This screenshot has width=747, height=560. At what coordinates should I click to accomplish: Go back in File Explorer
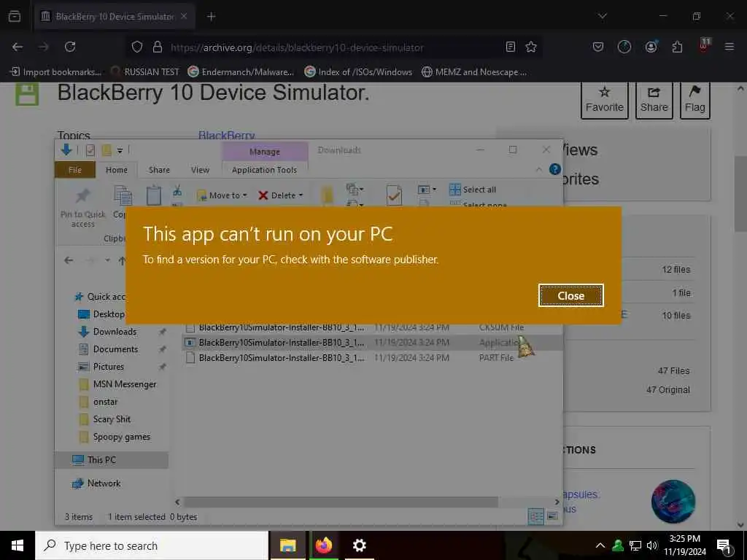pos(69,260)
